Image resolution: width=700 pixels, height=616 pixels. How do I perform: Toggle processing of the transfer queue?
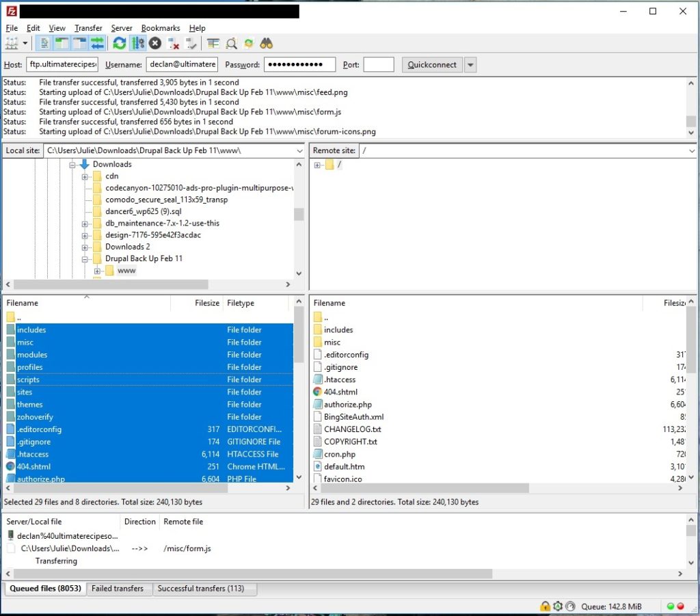[135, 43]
